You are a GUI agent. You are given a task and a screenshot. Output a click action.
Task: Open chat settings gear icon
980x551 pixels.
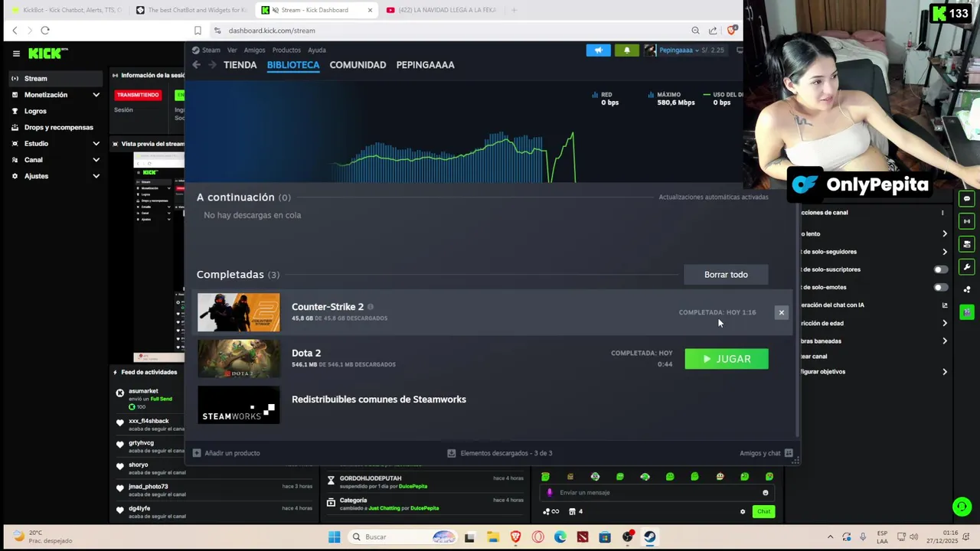point(743,512)
